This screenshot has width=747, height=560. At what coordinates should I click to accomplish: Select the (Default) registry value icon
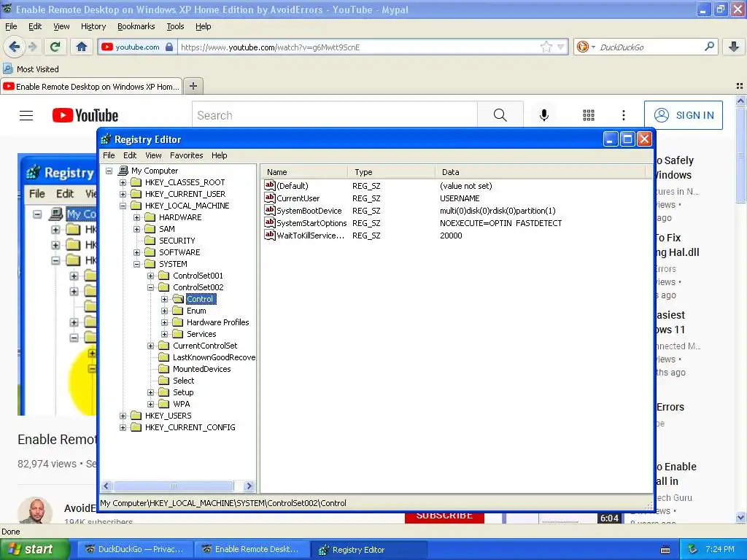click(270, 185)
